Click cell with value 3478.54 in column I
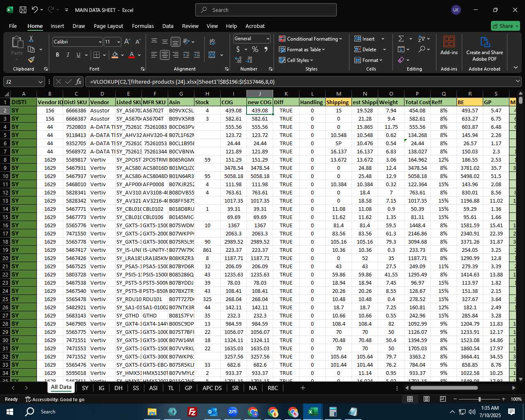Viewport: 525px width, 420px height. [234, 168]
